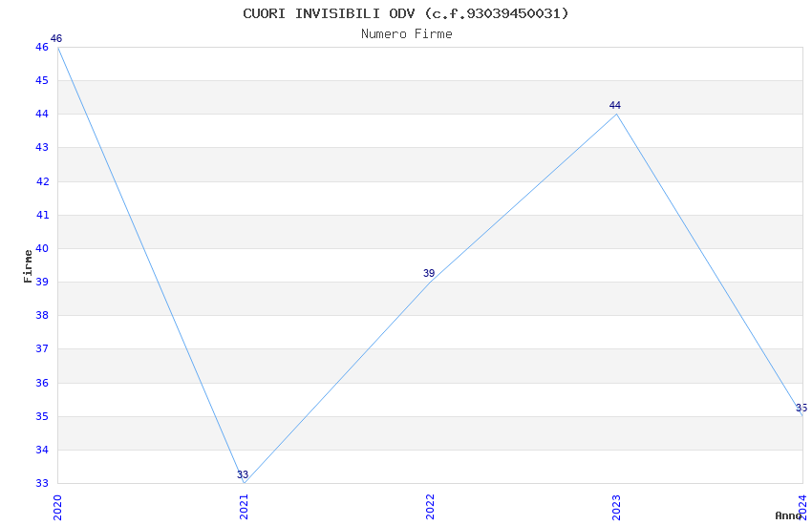Click the y-axis tick value 40
The width and height of the screenshot is (812, 525).
pos(42,248)
